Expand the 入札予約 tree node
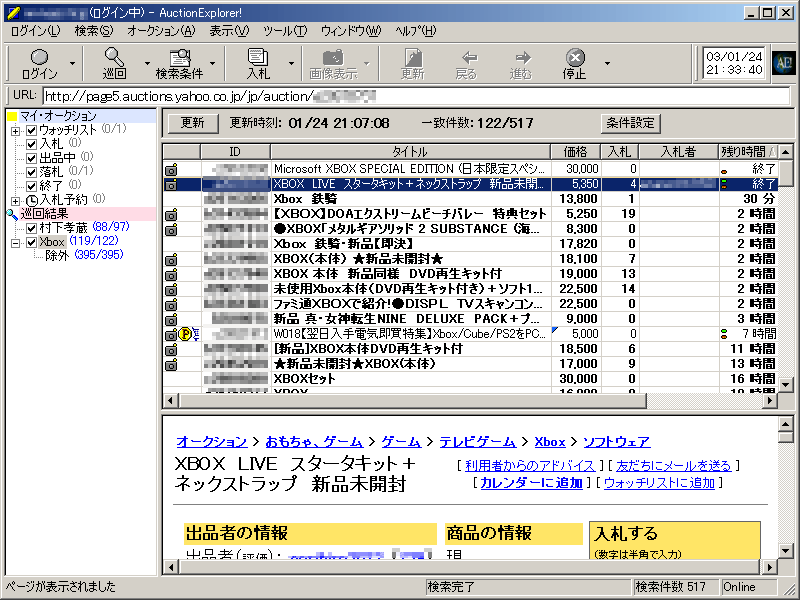Screen dimensions: 800x600 [x=15, y=201]
